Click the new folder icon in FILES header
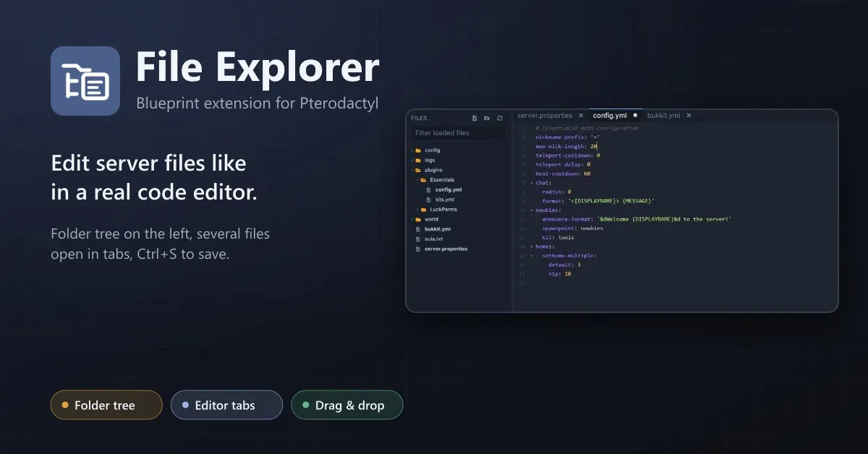868x454 pixels. (487, 118)
